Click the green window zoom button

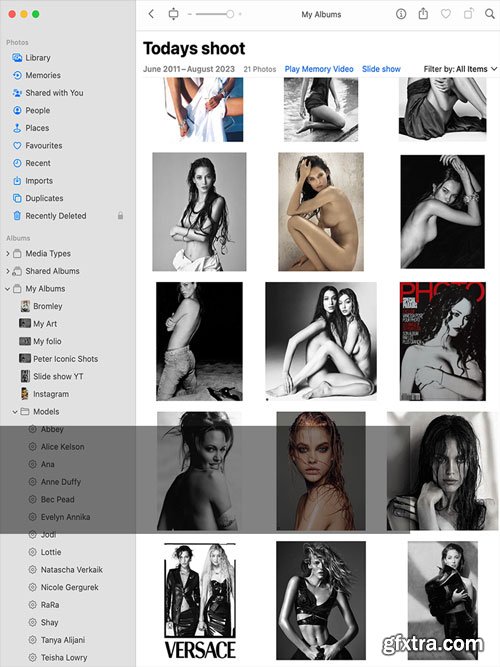[x=36, y=14]
